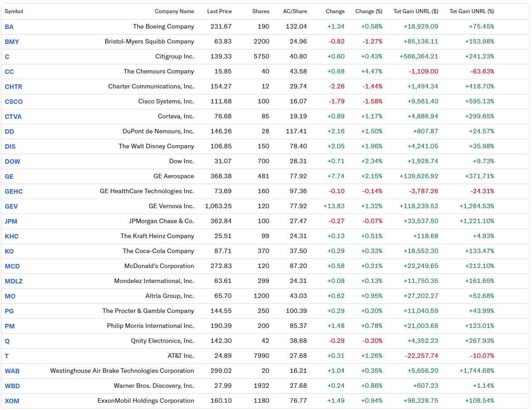532x410 pixels.
Task: Click the MDLZ symbol link
Action: pos(14,281)
